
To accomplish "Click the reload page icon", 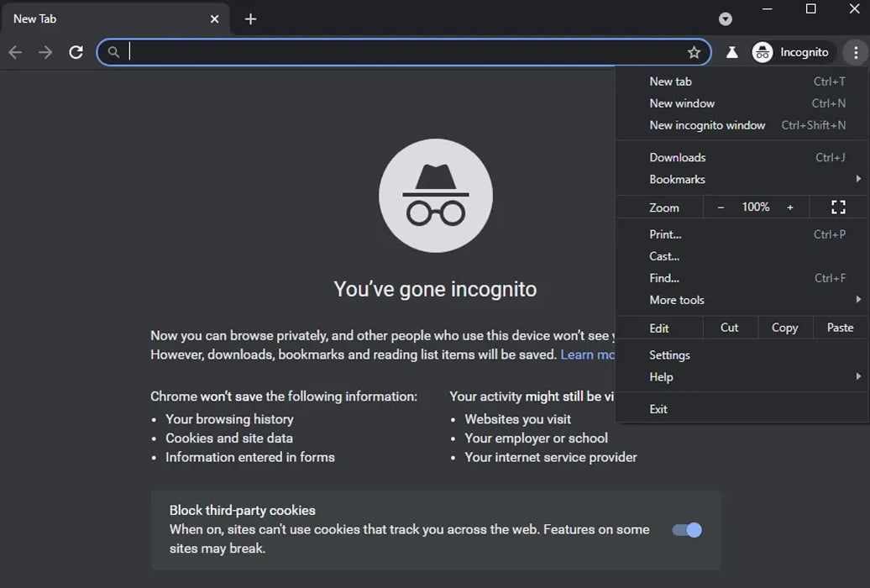I will click(x=76, y=52).
